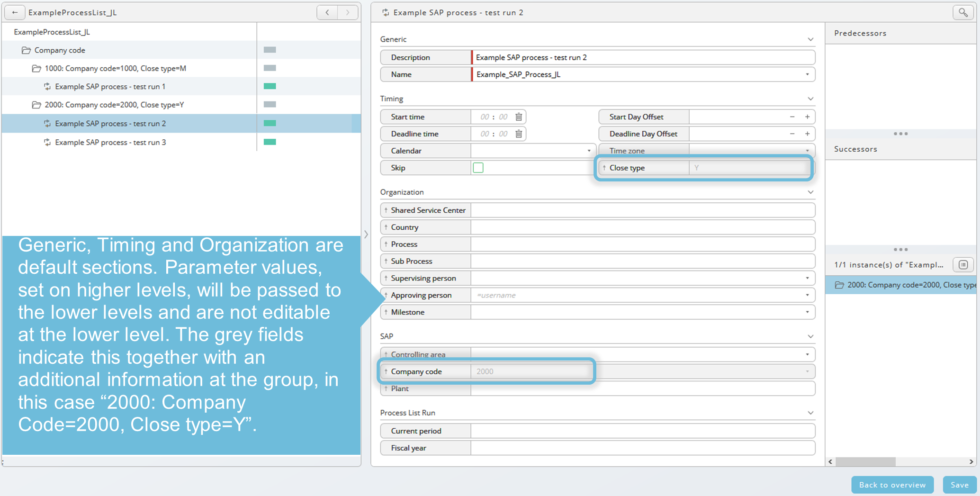The image size is (980, 496).
Task: Select Example SAP process - test run 3
Action: (x=110, y=142)
